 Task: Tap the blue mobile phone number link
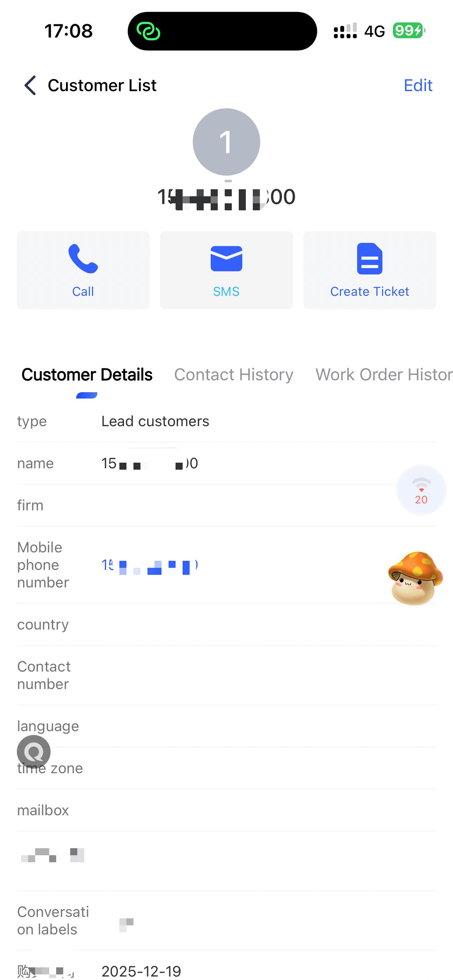149,566
